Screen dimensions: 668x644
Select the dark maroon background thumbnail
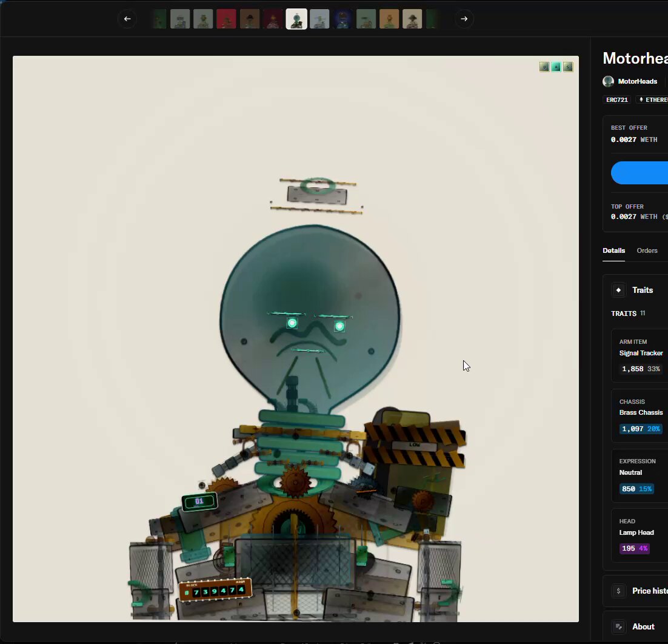(273, 19)
